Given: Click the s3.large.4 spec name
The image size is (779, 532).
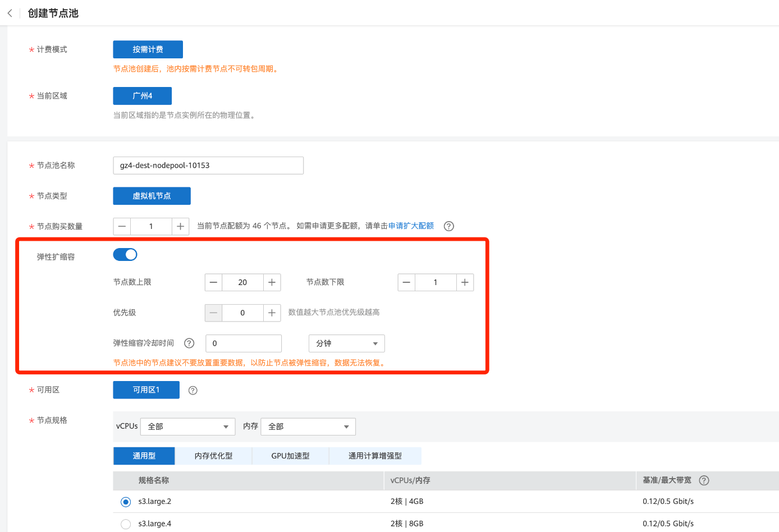Looking at the screenshot, I should 155,524.
